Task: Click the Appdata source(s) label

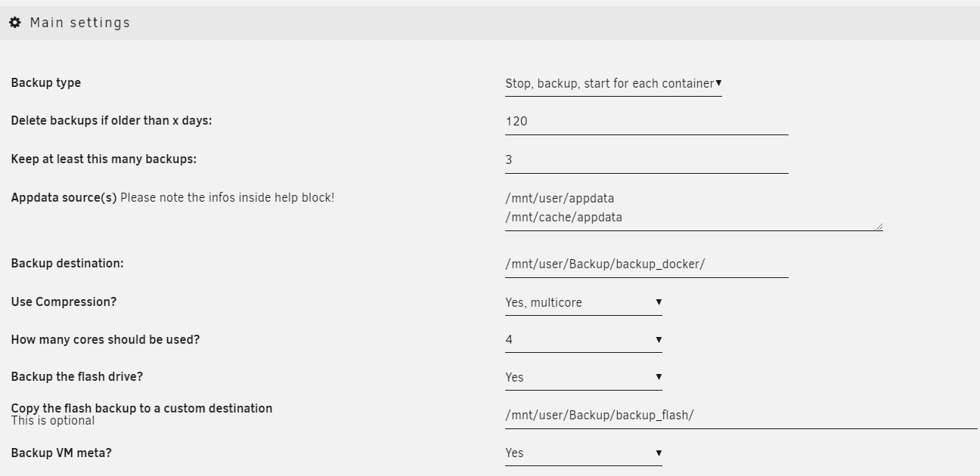Action: pos(64,198)
